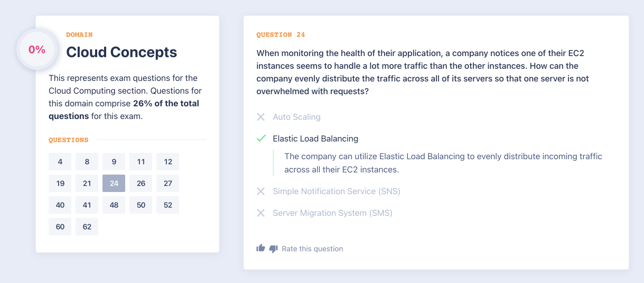This screenshot has height=283, width=644.
Task: Select the Server Migration System (SMS) answer
Action: click(x=332, y=213)
